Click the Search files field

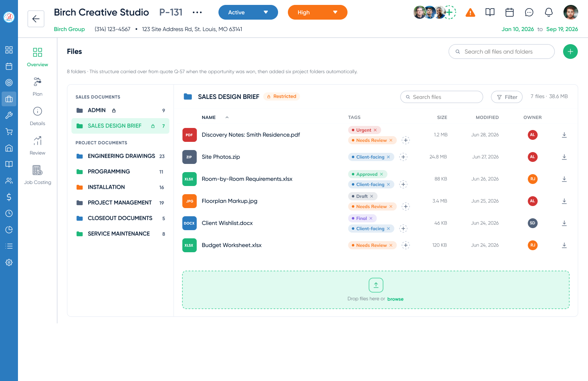(x=442, y=97)
